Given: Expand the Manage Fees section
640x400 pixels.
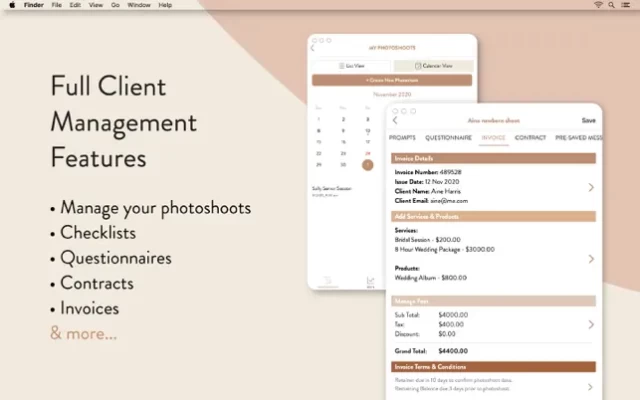Looking at the screenshot, I should (590, 324).
